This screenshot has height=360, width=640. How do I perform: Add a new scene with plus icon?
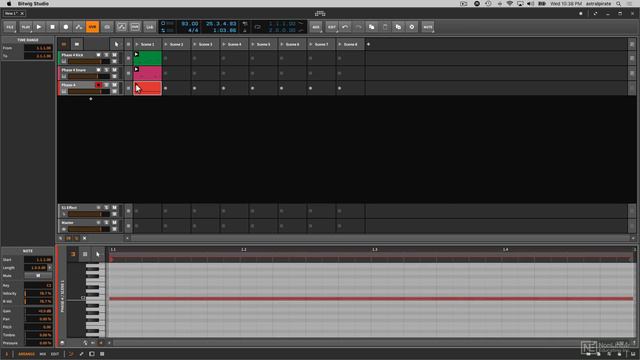[368, 44]
